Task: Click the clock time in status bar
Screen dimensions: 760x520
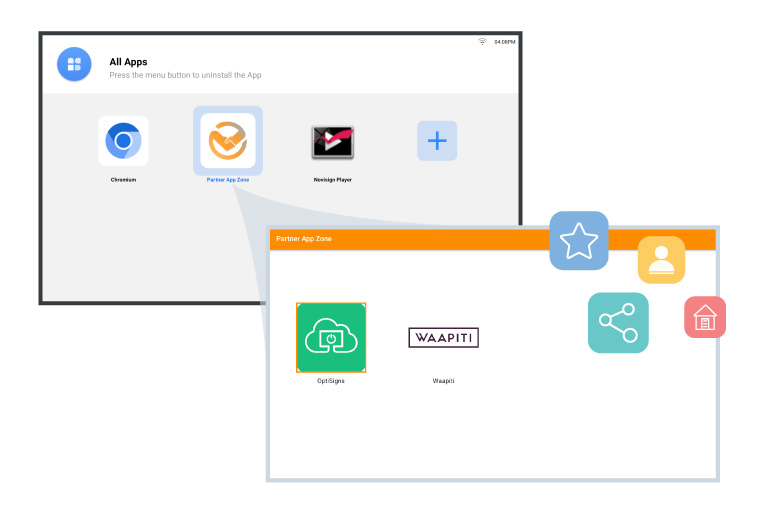Action: tap(504, 42)
